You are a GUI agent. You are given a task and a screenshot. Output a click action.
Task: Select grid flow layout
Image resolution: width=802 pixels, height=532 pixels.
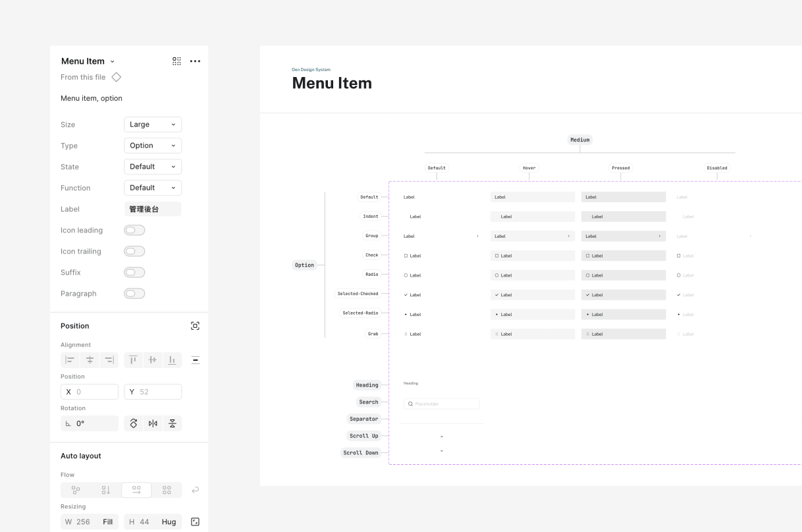point(167,490)
